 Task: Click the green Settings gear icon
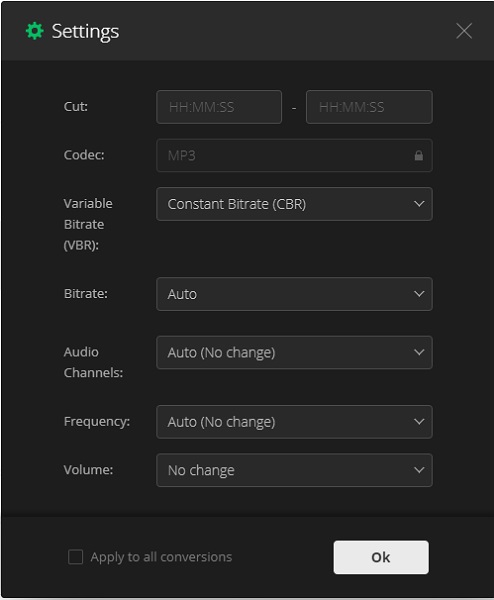(x=34, y=31)
